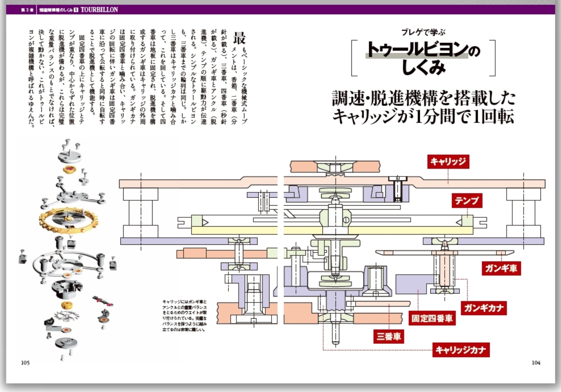Click page number 105

tap(25, 363)
